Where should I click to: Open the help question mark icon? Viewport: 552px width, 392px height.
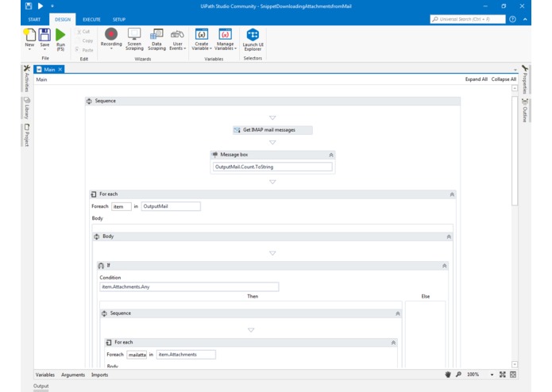pos(512,19)
